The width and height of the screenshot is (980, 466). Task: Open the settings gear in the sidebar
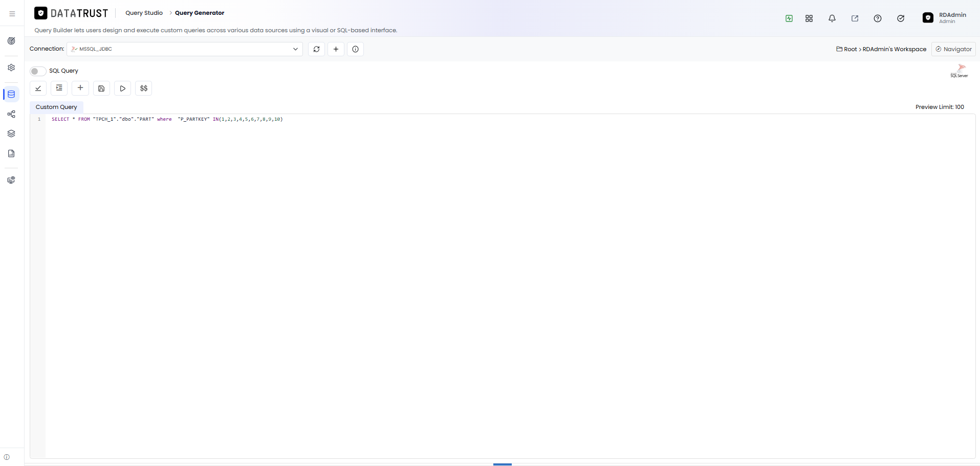tap(11, 68)
